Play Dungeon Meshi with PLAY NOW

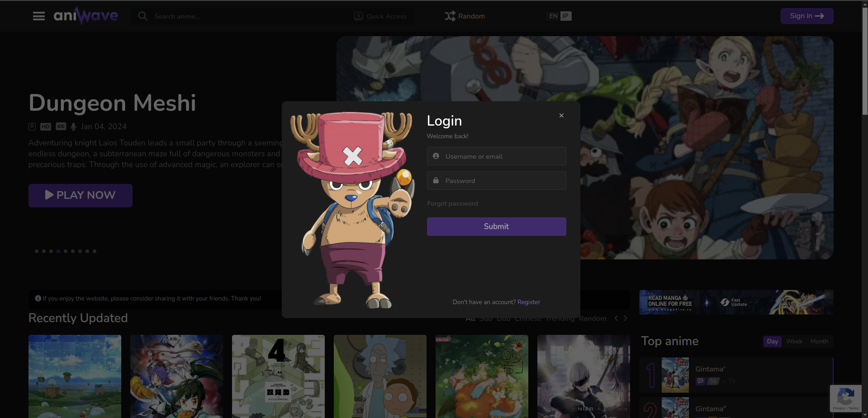point(81,196)
